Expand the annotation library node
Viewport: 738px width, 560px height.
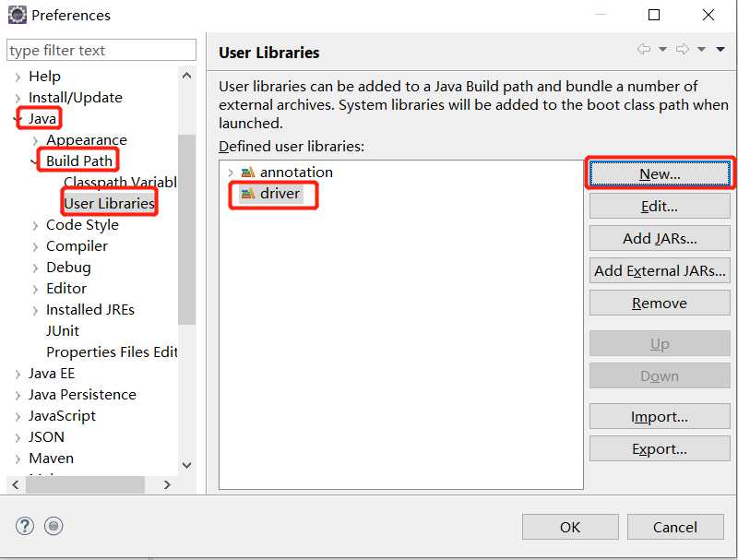pyautogui.click(x=230, y=173)
